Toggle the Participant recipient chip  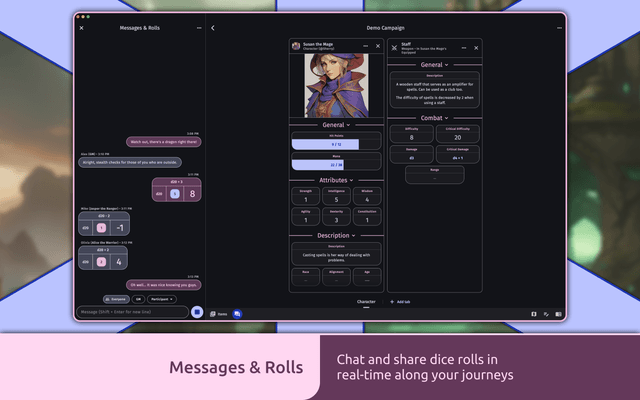(162, 299)
